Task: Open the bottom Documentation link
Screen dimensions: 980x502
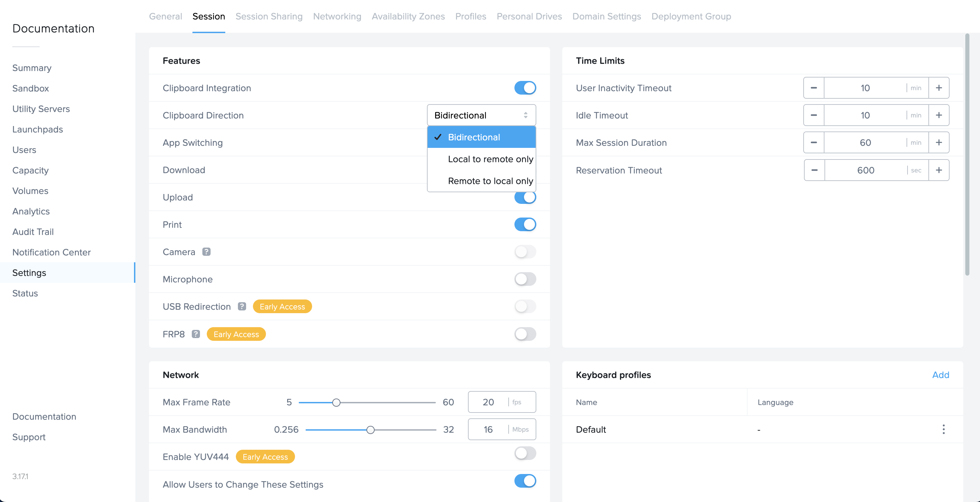Action: click(x=44, y=417)
